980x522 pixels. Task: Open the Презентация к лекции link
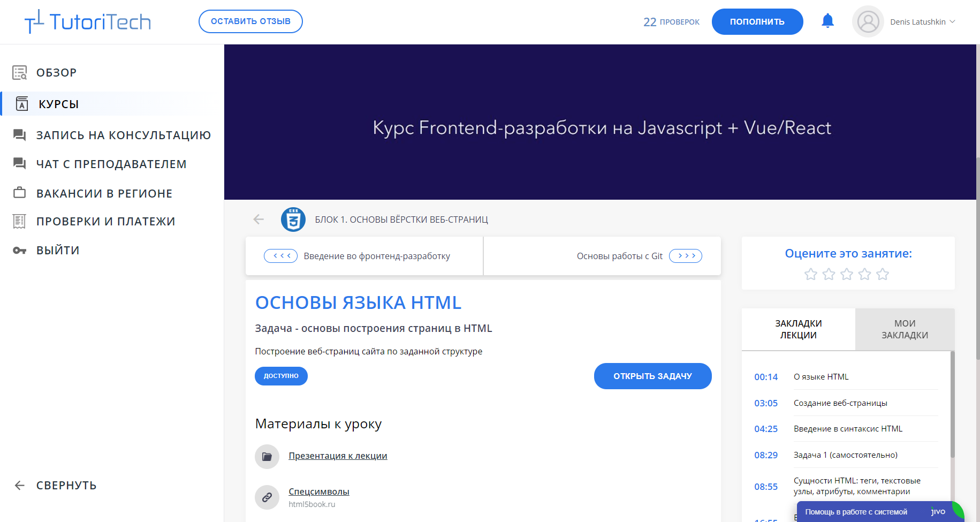click(338, 456)
